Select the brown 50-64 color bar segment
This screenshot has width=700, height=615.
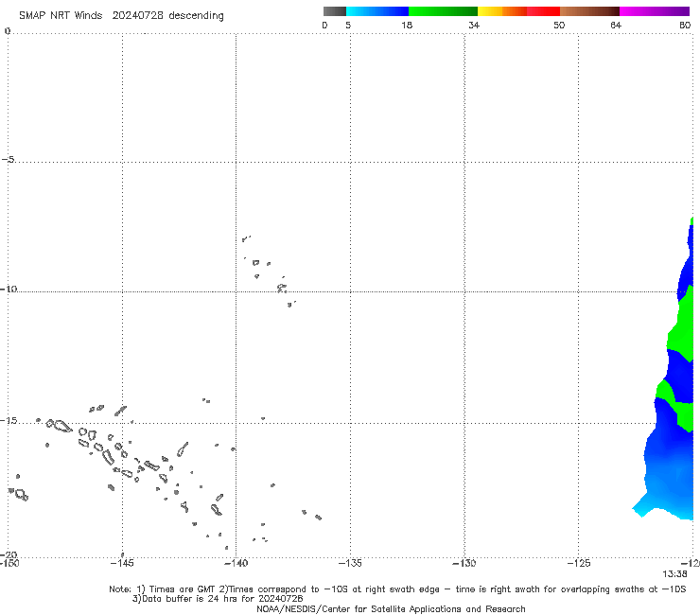[x=589, y=11]
